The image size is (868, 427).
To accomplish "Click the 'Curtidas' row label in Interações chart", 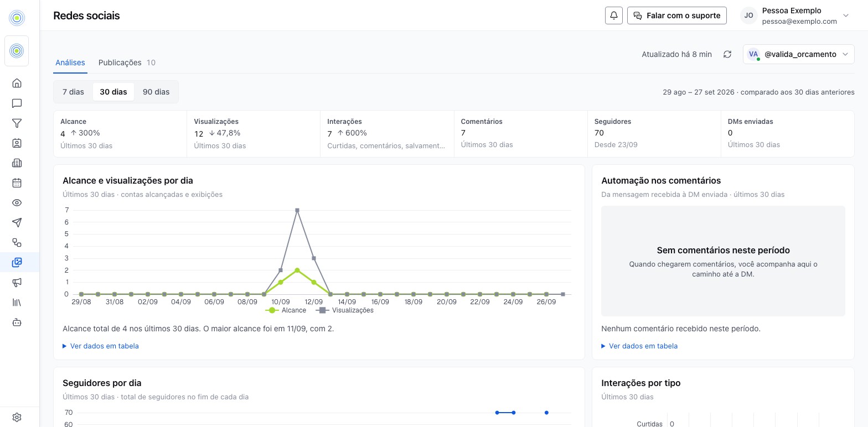I will coord(649,424).
